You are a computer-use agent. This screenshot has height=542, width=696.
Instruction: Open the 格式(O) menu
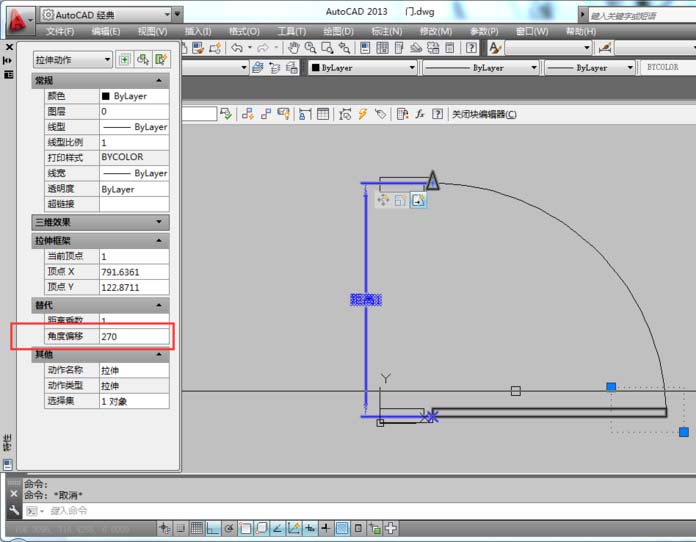tap(244, 31)
